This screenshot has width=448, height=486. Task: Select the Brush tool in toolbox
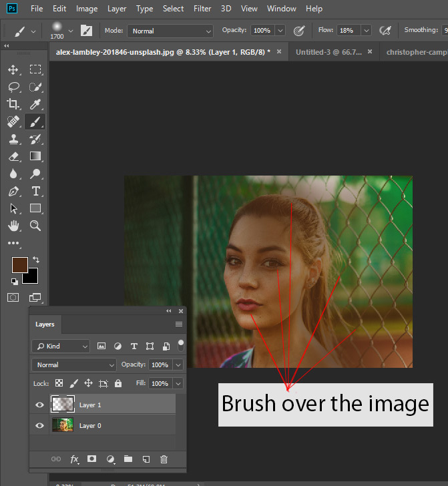(x=35, y=121)
